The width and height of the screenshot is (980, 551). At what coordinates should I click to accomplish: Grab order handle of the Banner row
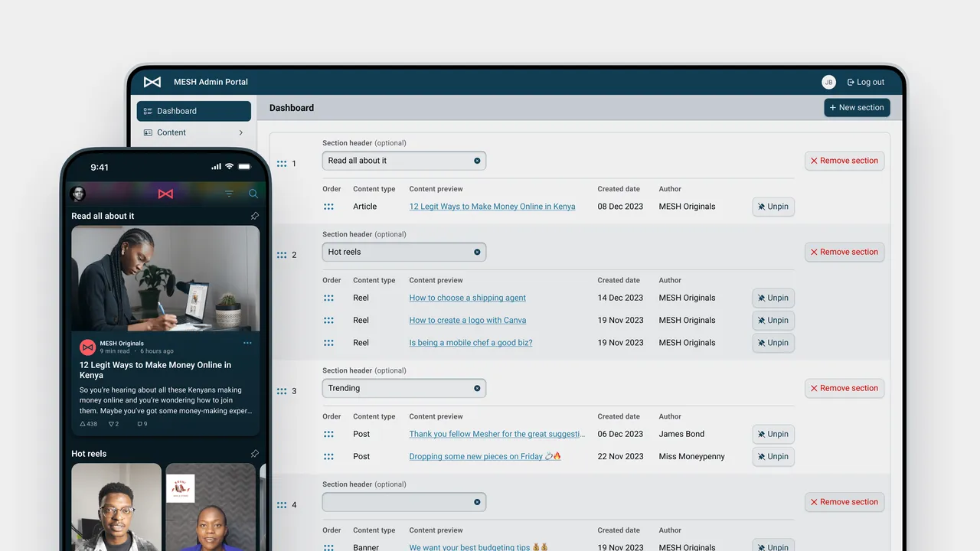pos(328,547)
